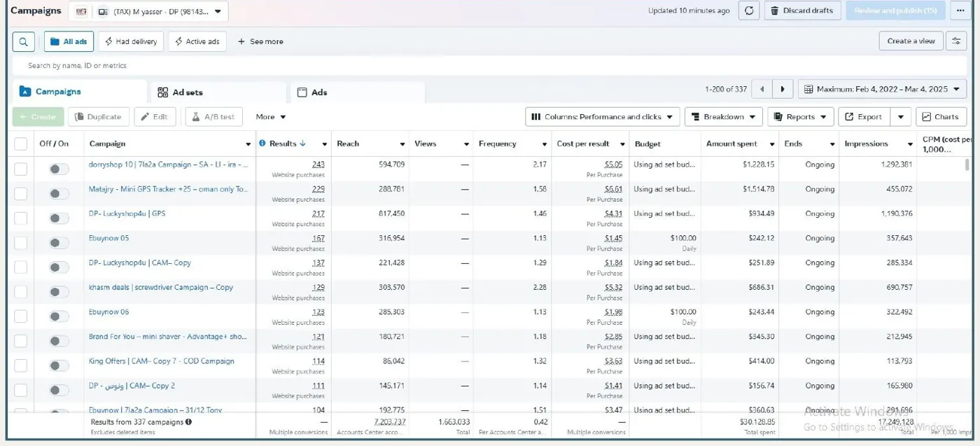
Task: Click the Export button
Action: click(864, 117)
